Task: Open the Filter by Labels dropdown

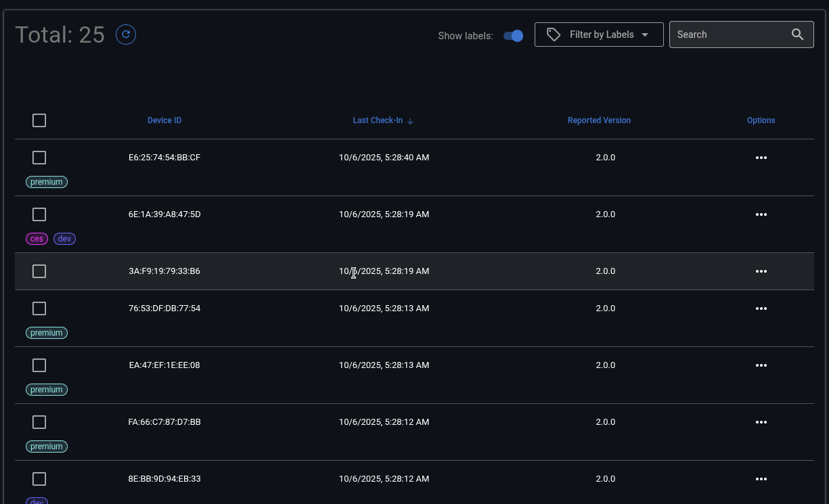Action: pos(599,35)
